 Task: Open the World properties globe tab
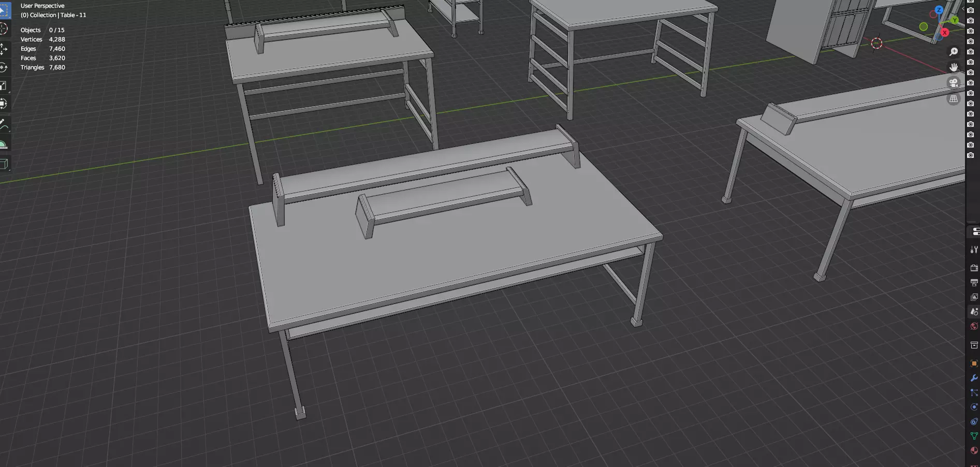pyautogui.click(x=974, y=326)
